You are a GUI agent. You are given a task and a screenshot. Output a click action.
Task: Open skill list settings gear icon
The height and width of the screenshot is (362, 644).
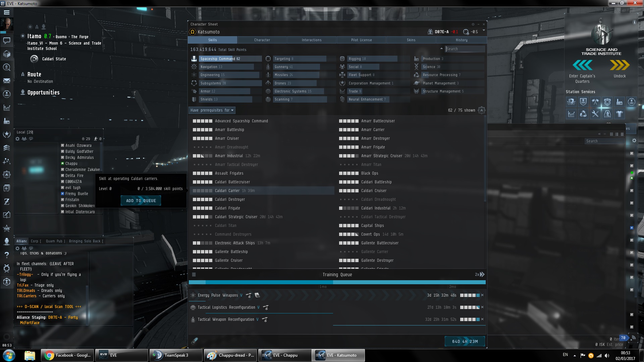pos(481,110)
